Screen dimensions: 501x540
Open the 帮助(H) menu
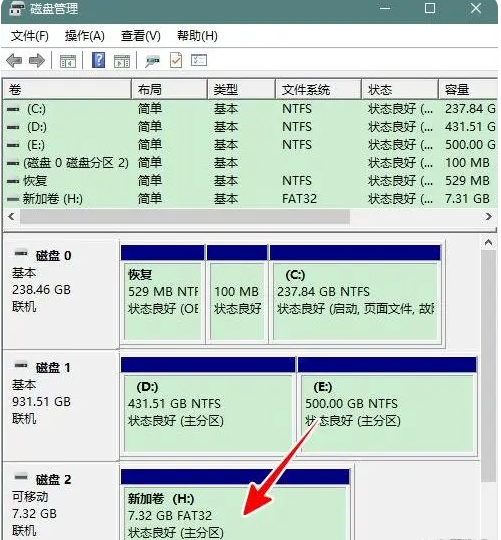tap(197, 36)
